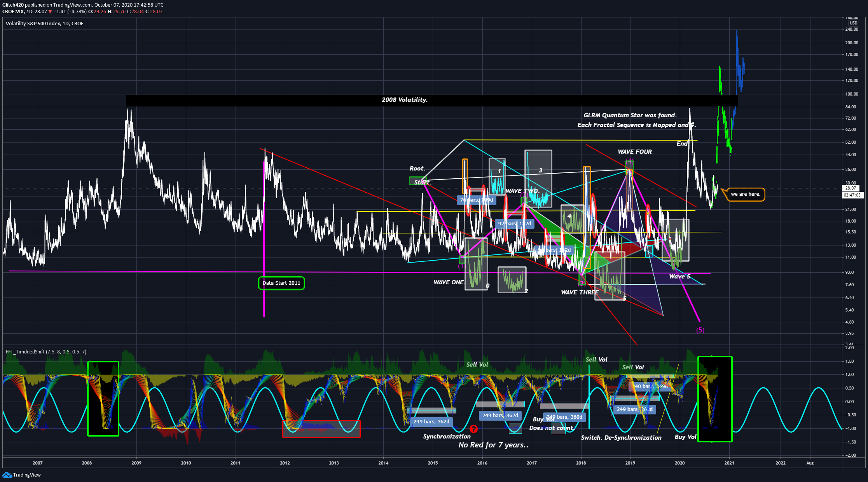Click the '2008 Volatility.' black banner
The height and width of the screenshot is (482, 868).
click(x=431, y=100)
